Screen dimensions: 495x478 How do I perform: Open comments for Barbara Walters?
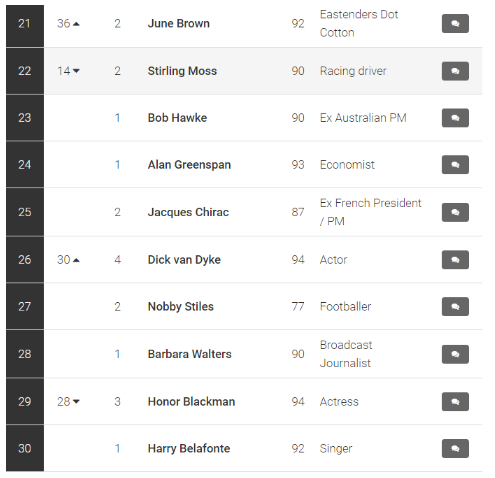(455, 354)
